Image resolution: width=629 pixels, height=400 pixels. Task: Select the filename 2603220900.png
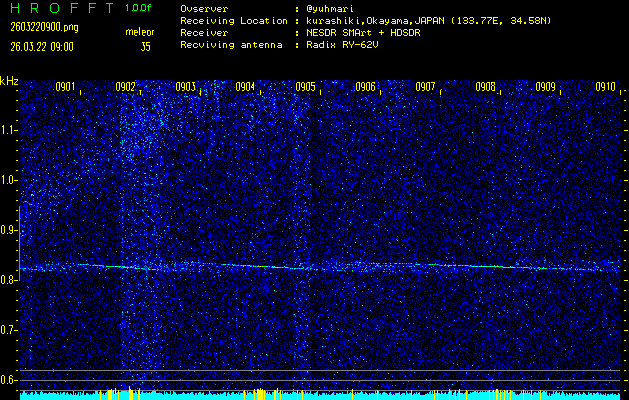45,27
